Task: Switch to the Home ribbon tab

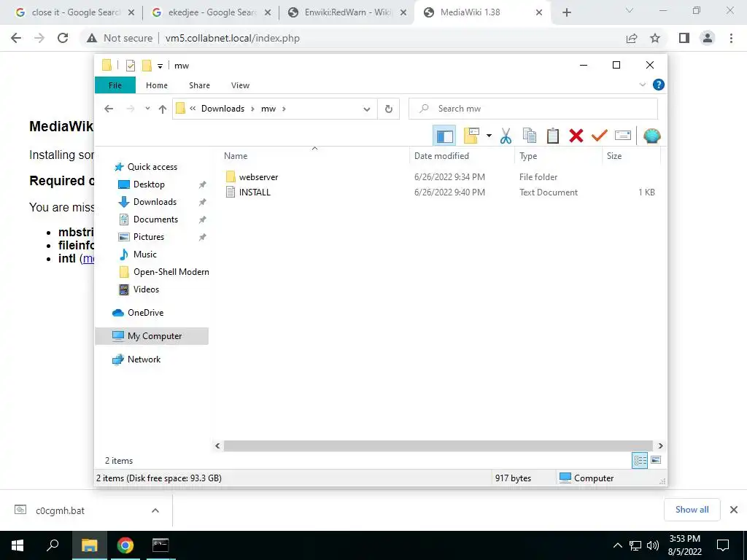Action: (157, 85)
